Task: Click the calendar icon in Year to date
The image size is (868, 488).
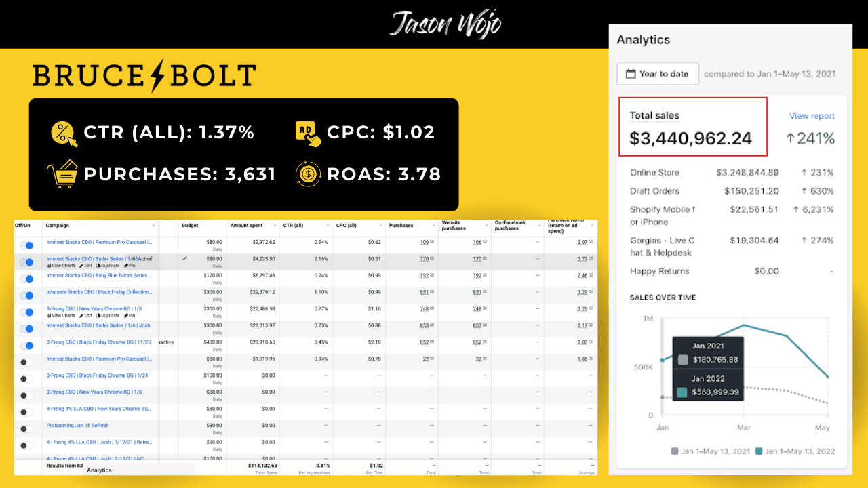Action: coord(631,74)
